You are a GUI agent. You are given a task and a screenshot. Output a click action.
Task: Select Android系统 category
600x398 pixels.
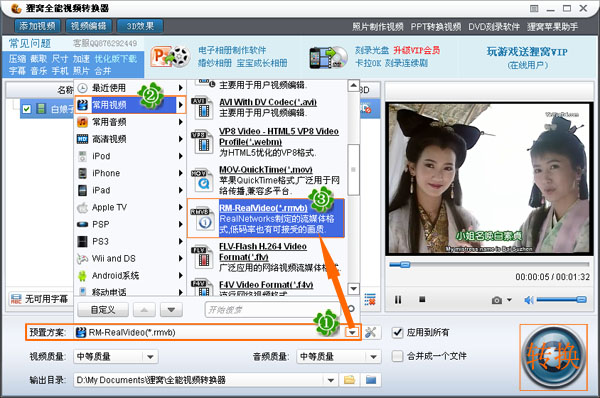coord(130,276)
